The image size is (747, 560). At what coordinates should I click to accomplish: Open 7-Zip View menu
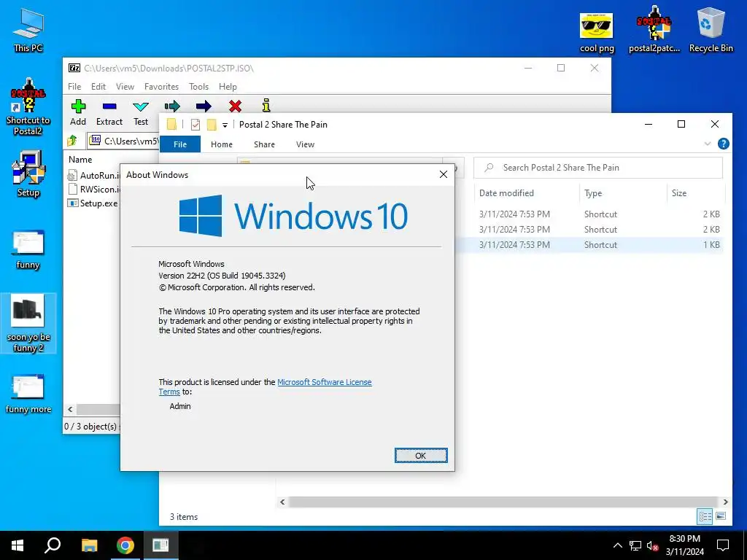coord(125,87)
